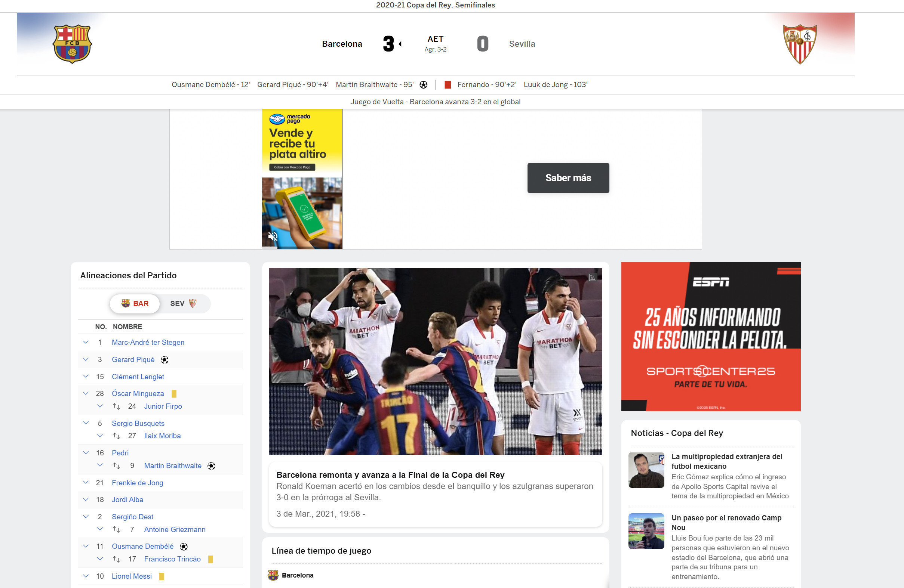Open the Antoine Griezmann player link

click(175, 529)
